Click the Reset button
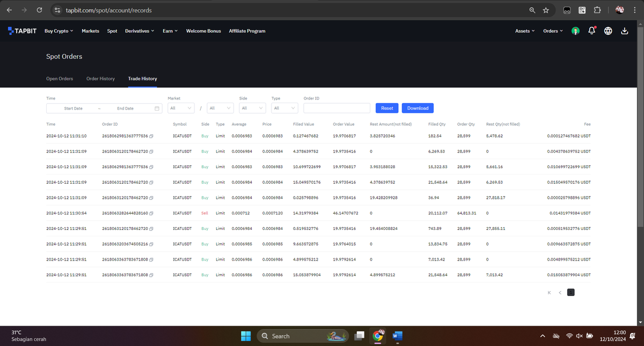 (387, 108)
